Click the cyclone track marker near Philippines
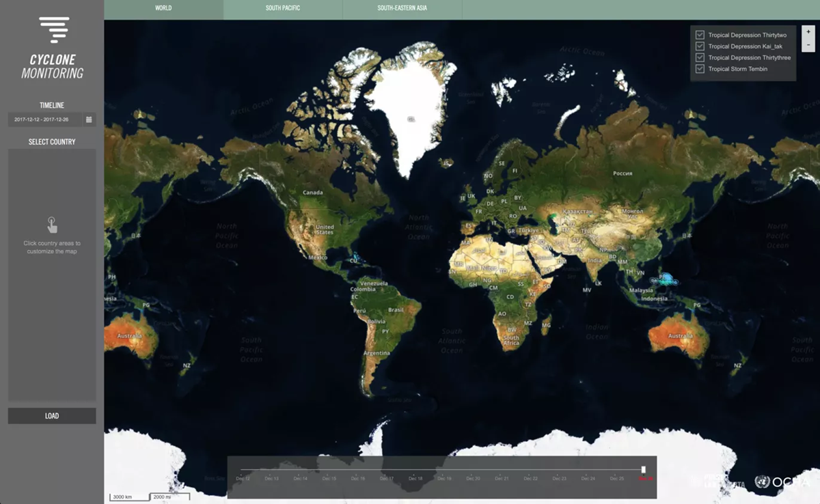Screen dimensions: 820x504 coord(664,279)
